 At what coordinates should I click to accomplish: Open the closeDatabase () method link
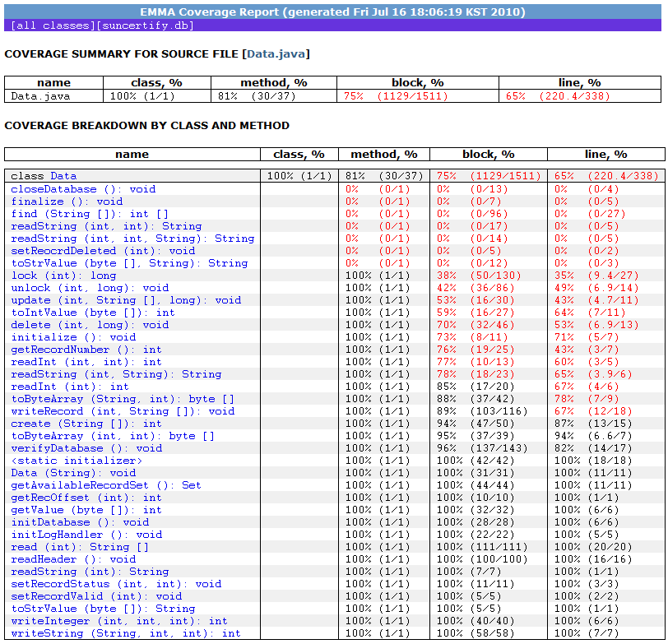pyautogui.click(x=82, y=189)
